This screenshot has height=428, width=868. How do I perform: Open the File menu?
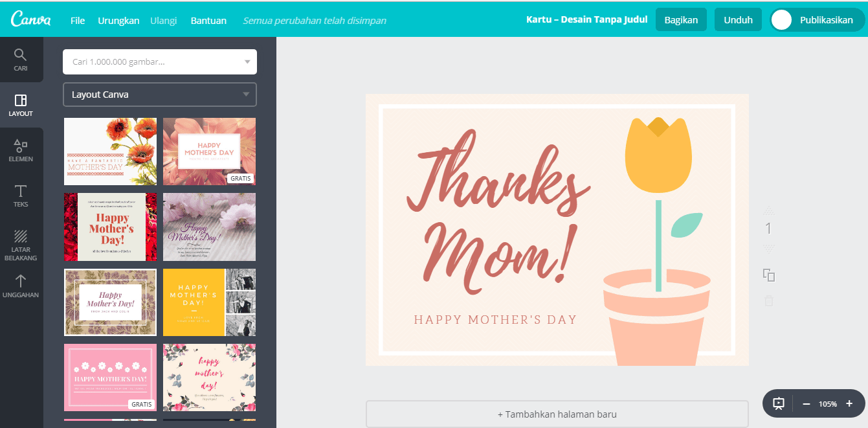pos(78,20)
